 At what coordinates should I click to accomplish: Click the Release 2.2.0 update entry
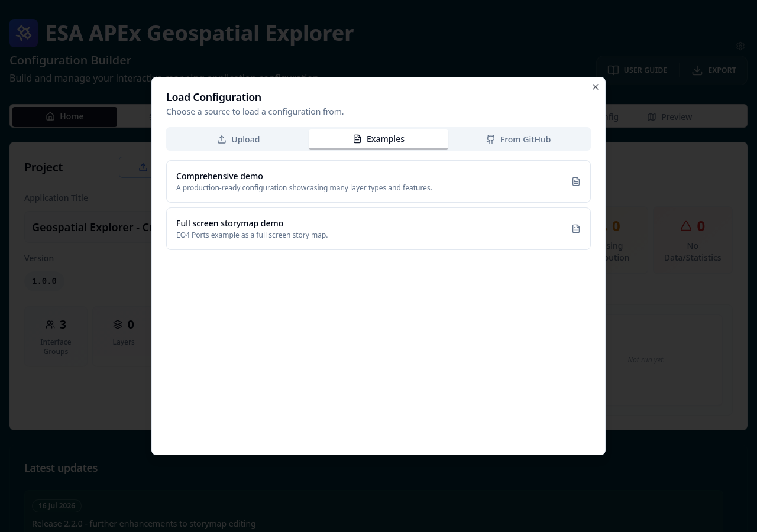(x=144, y=524)
